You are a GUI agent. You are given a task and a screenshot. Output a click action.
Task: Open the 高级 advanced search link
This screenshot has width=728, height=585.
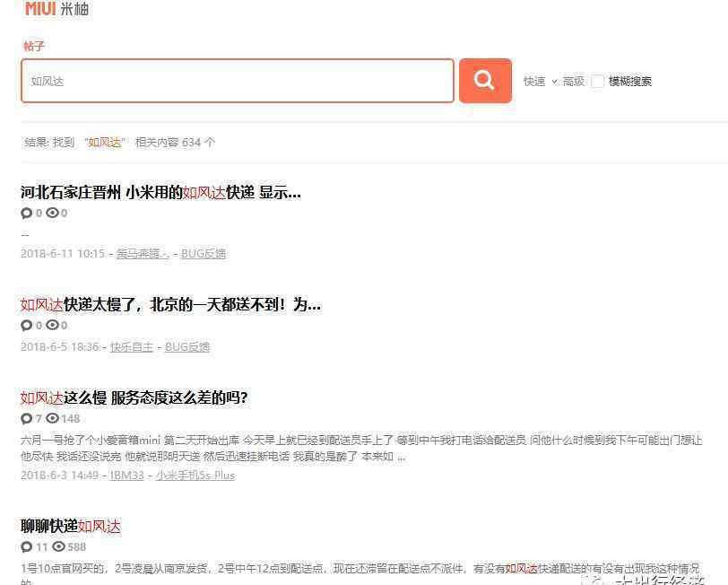click(x=574, y=82)
